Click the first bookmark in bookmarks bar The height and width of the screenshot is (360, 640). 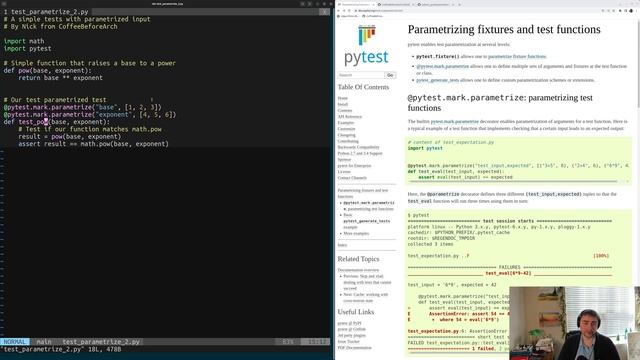pyautogui.click(x=348, y=16)
